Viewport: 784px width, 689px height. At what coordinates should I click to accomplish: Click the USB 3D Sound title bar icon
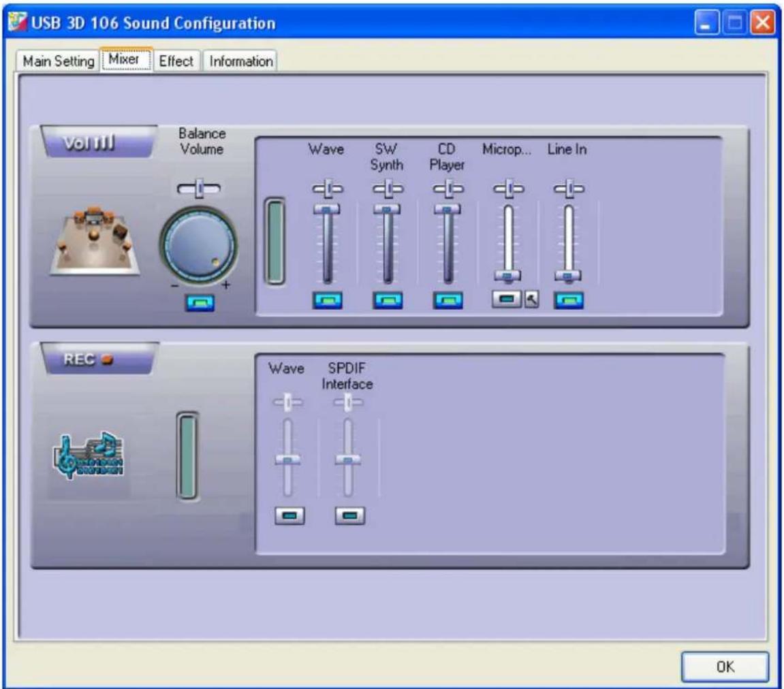(17, 22)
